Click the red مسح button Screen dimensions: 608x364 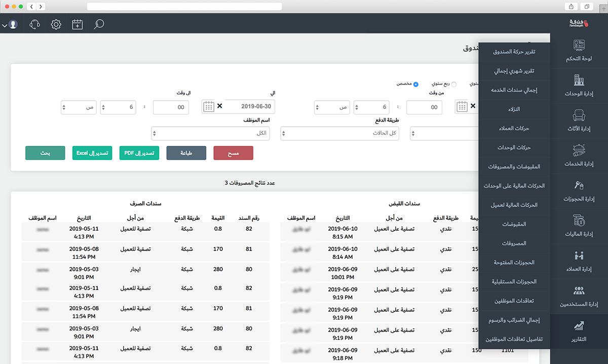tap(233, 153)
